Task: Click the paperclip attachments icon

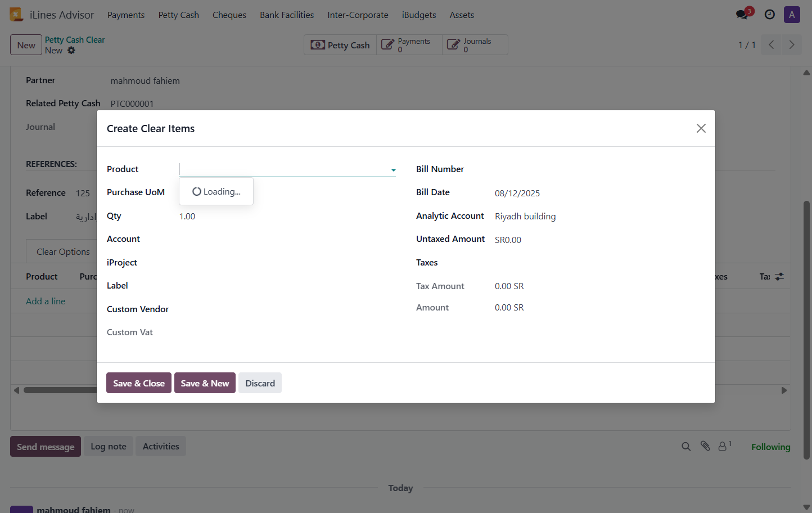Action: coord(705,446)
